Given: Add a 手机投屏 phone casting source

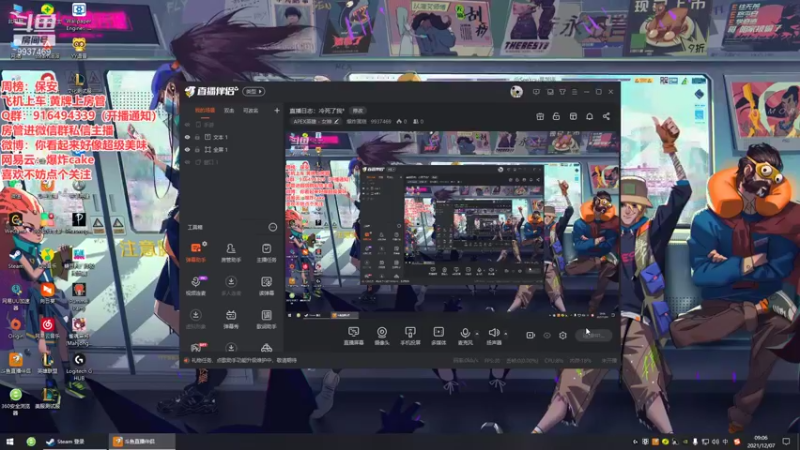Looking at the screenshot, I should coord(410,336).
